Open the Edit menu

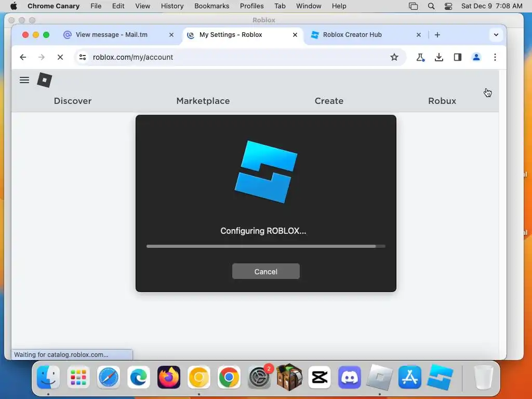118,6
